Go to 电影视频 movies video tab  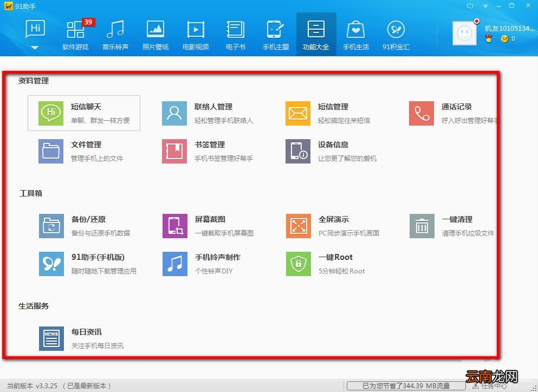click(196, 35)
